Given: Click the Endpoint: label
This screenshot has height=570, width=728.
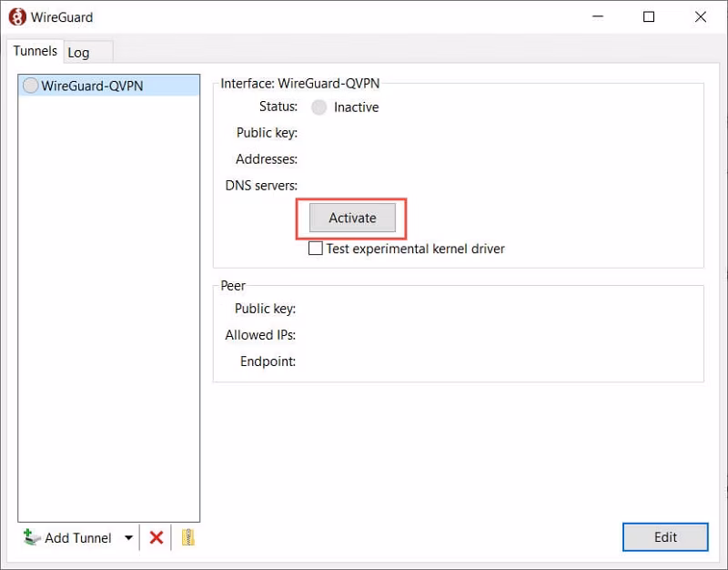Looking at the screenshot, I should (x=268, y=361).
